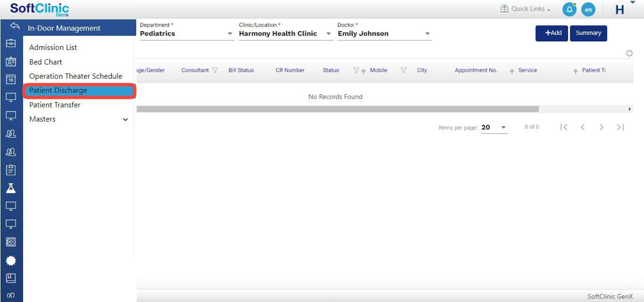Click the +Add button
The image size is (644, 302).
point(551,33)
